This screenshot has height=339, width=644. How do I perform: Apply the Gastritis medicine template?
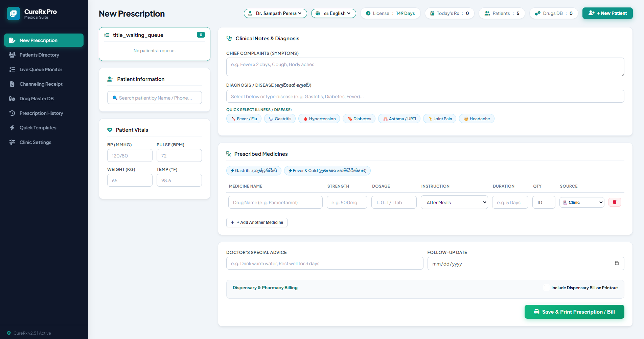[254, 170]
